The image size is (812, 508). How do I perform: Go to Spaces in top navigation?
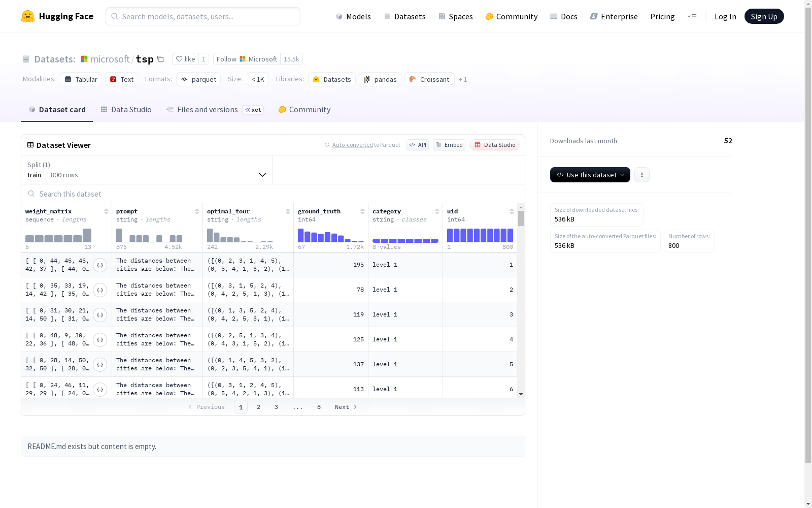click(456, 16)
